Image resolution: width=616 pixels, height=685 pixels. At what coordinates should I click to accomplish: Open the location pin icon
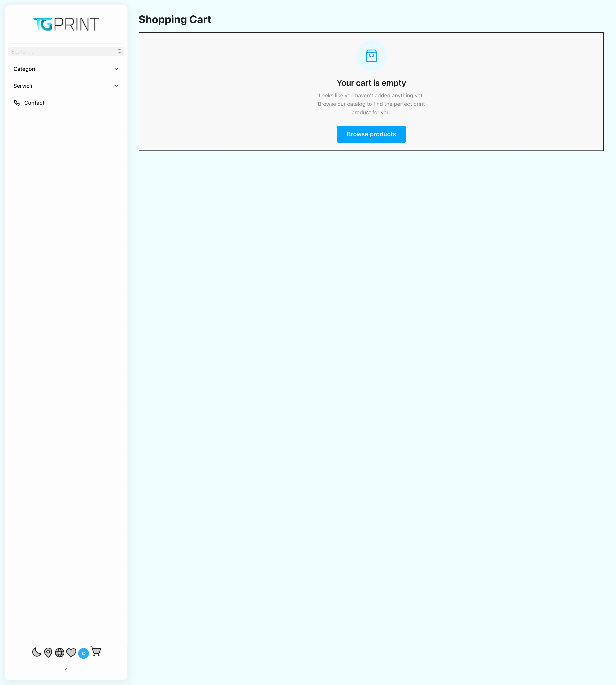click(x=48, y=652)
